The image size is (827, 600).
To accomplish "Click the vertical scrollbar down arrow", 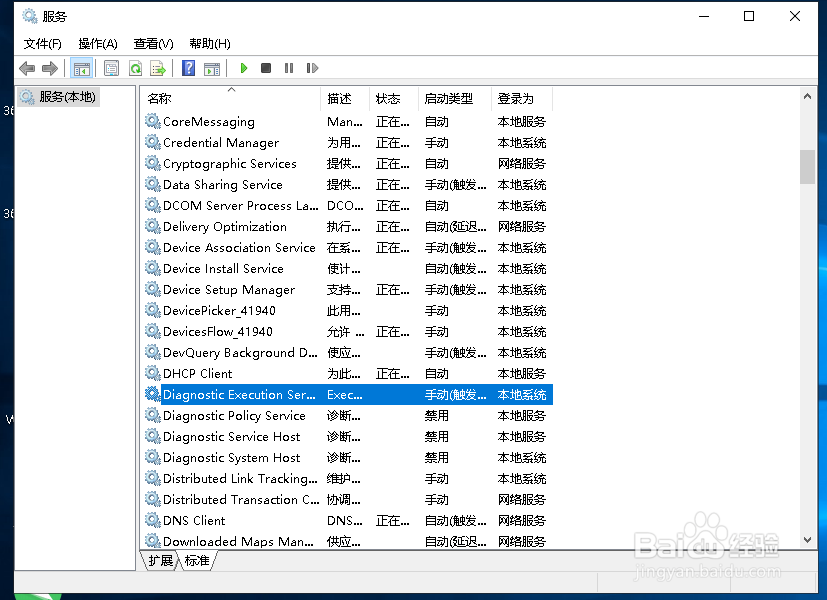I will pyautogui.click(x=807, y=539).
